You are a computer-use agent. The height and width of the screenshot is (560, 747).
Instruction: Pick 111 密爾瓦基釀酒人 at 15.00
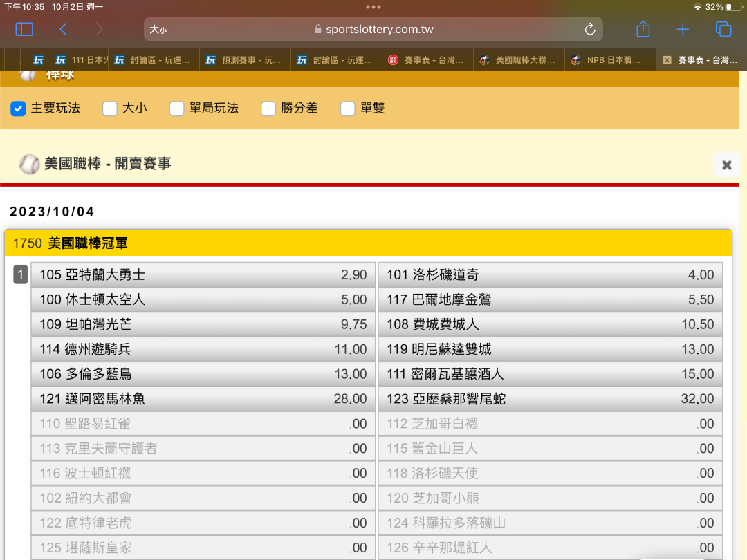tap(551, 374)
